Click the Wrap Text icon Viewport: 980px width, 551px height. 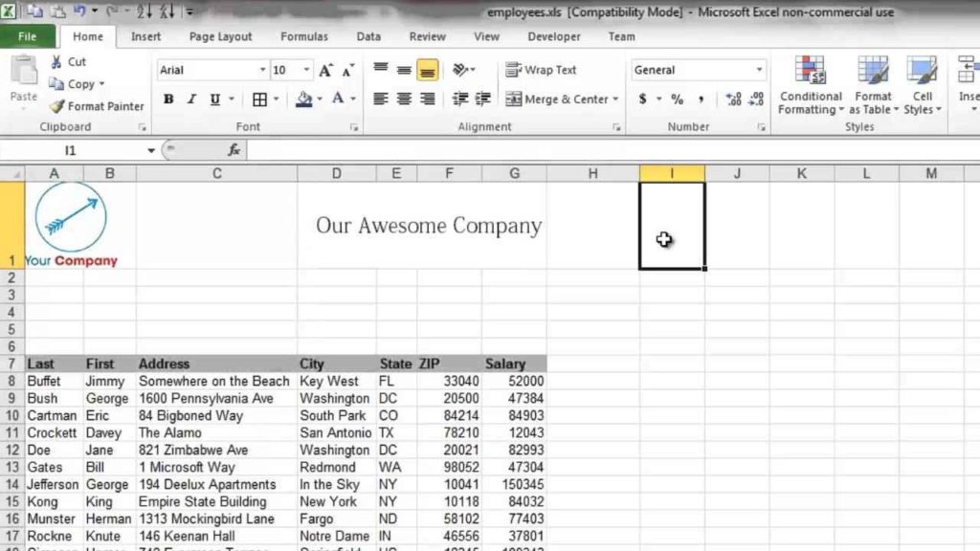point(513,70)
